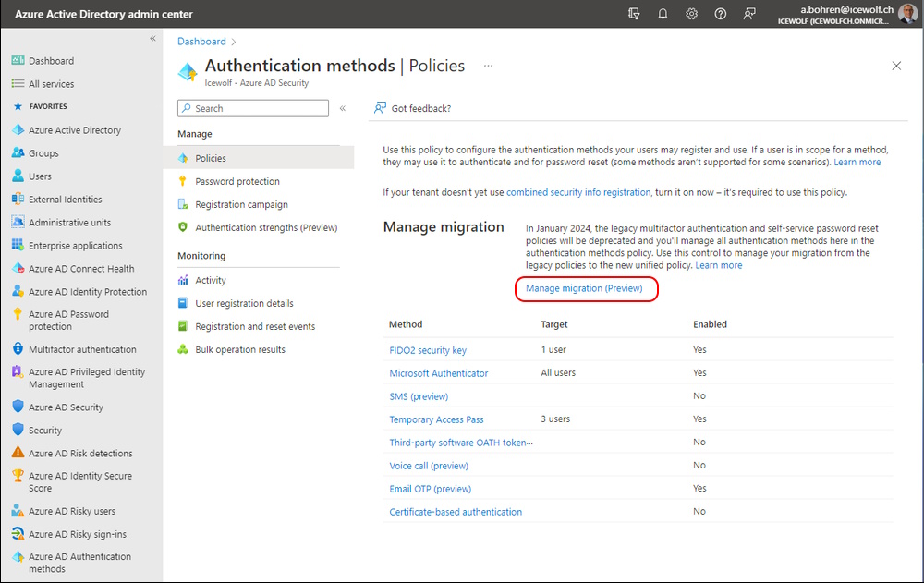924x583 pixels.
Task: Open Azure AD Authentication methods in sidebar
Action: click(81, 563)
